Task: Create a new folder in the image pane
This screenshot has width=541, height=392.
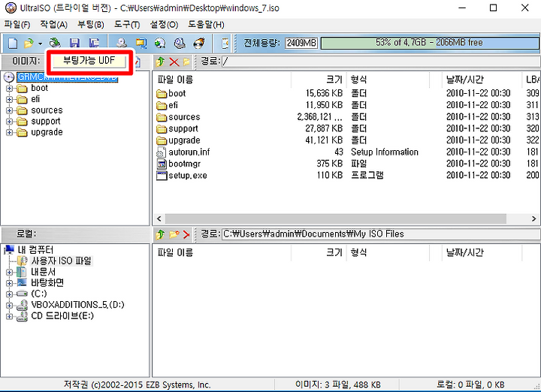Action: (186, 62)
